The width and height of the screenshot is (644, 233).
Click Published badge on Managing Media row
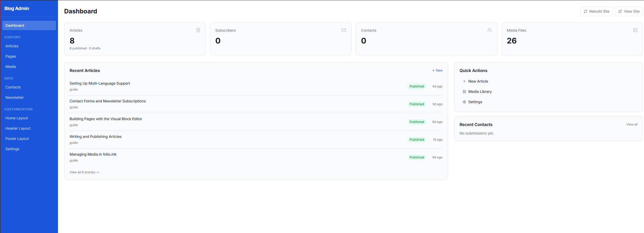[417, 157]
